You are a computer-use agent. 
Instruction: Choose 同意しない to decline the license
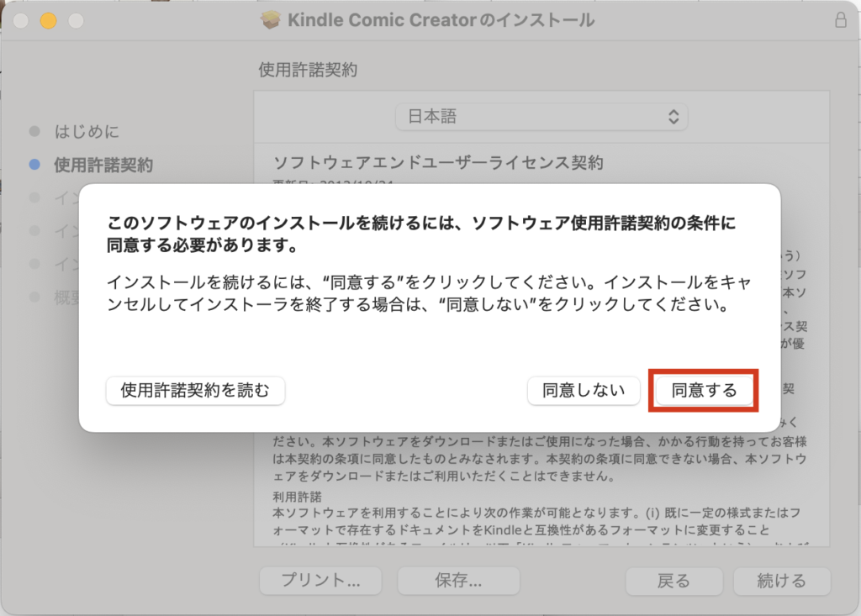tap(584, 390)
